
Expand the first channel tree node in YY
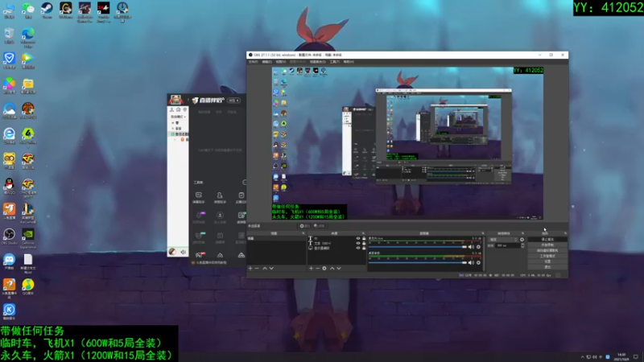(x=173, y=123)
